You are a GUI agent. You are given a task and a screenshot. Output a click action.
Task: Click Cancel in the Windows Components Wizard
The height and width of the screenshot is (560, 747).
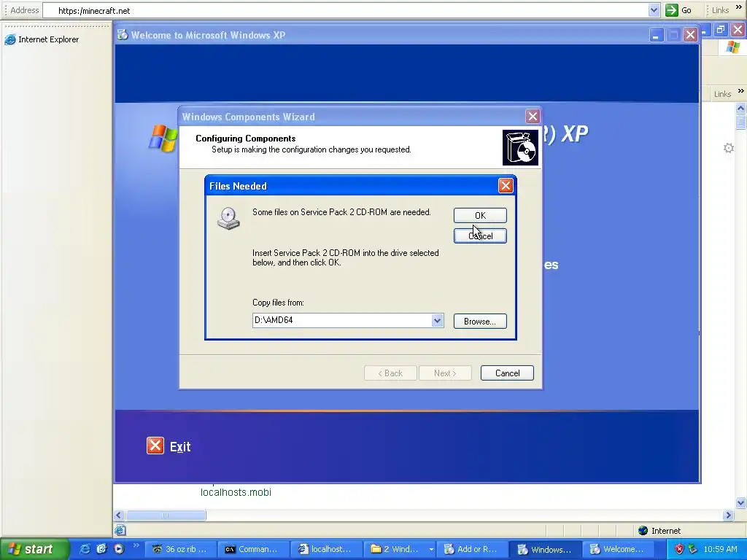pyautogui.click(x=507, y=373)
